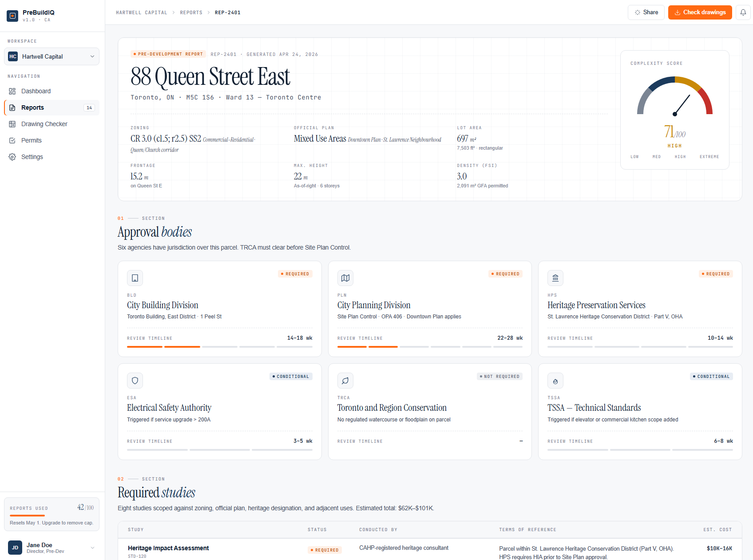Screen dimensions: 753x560
Task: Click the City Planning Division map icon
Action: pyautogui.click(x=345, y=278)
